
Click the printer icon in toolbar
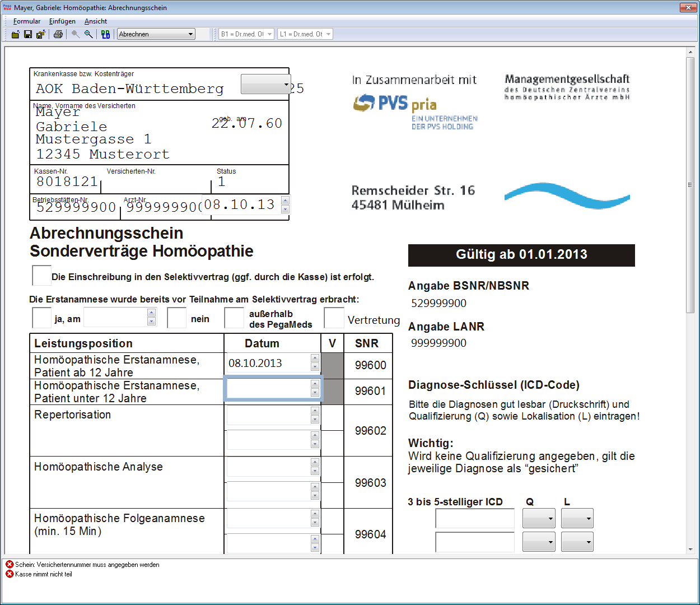58,34
